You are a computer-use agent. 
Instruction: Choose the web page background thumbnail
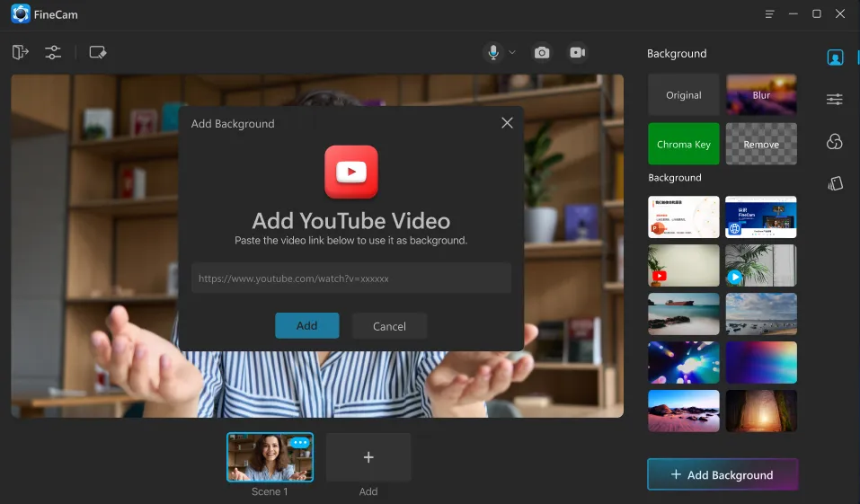tap(761, 217)
